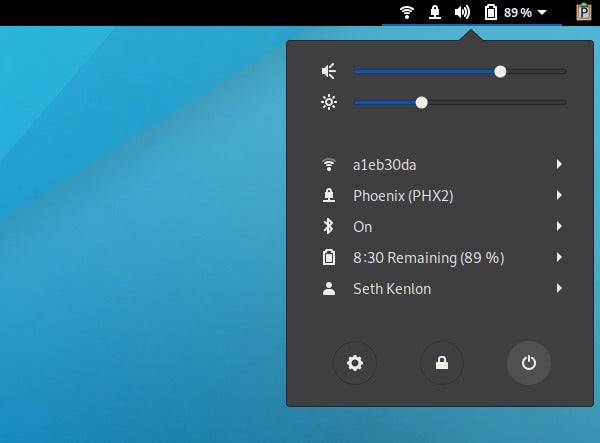The height and width of the screenshot is (443, 600).
Task: Open the Settings gear button
Action: tap(355, 363)
